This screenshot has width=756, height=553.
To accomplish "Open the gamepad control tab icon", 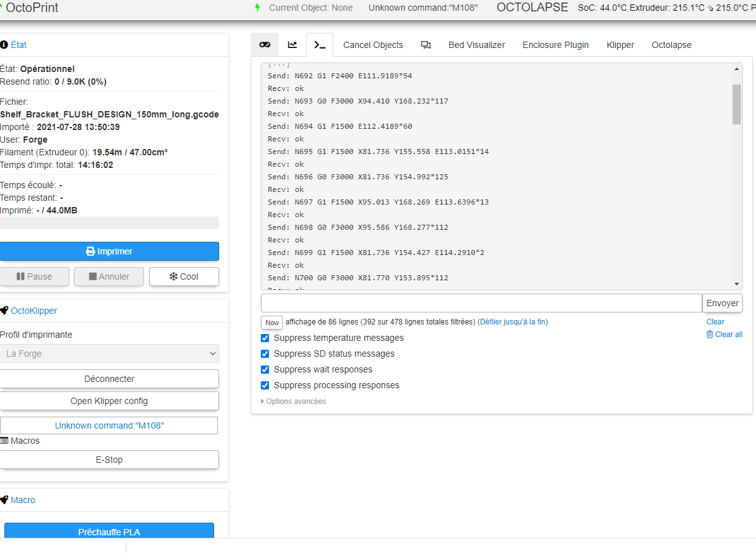I will (265, 45).
